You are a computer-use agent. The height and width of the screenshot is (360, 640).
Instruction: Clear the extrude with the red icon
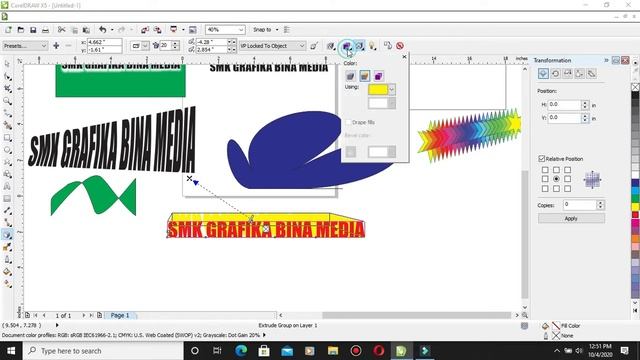tap(400, 46)
